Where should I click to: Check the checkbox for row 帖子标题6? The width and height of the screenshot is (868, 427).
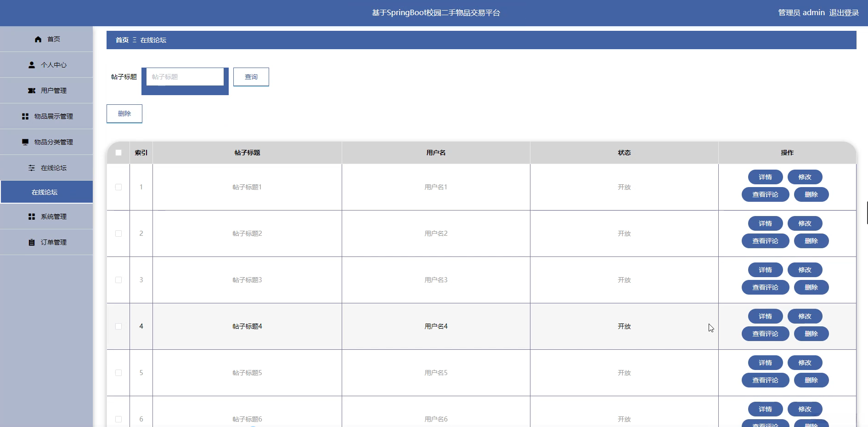118,419
